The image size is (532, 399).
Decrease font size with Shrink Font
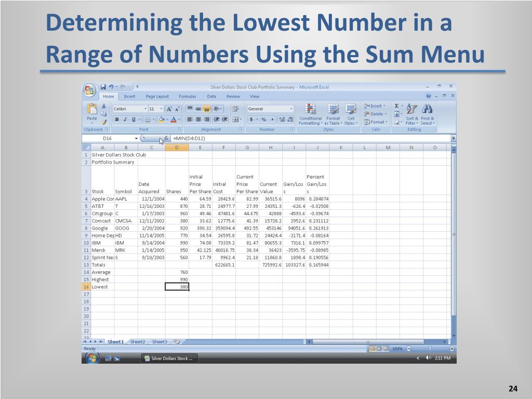pyautogui.click(x=177, y=109)
